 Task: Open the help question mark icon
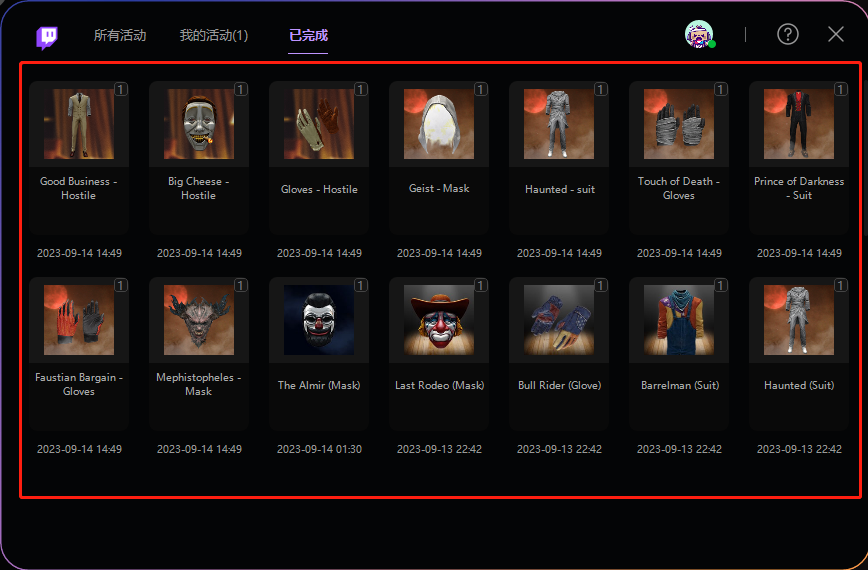pos(788,34)
